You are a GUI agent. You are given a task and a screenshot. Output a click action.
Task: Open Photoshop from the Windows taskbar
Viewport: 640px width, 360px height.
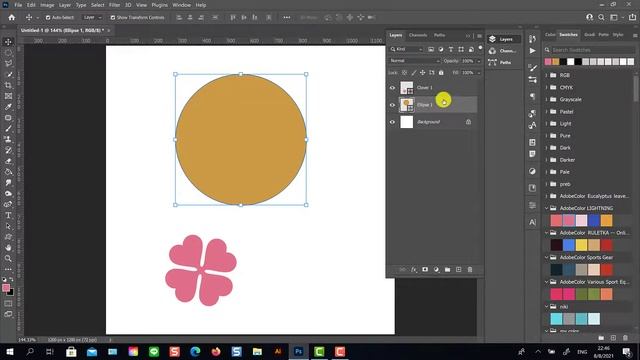tap(298, 351)
